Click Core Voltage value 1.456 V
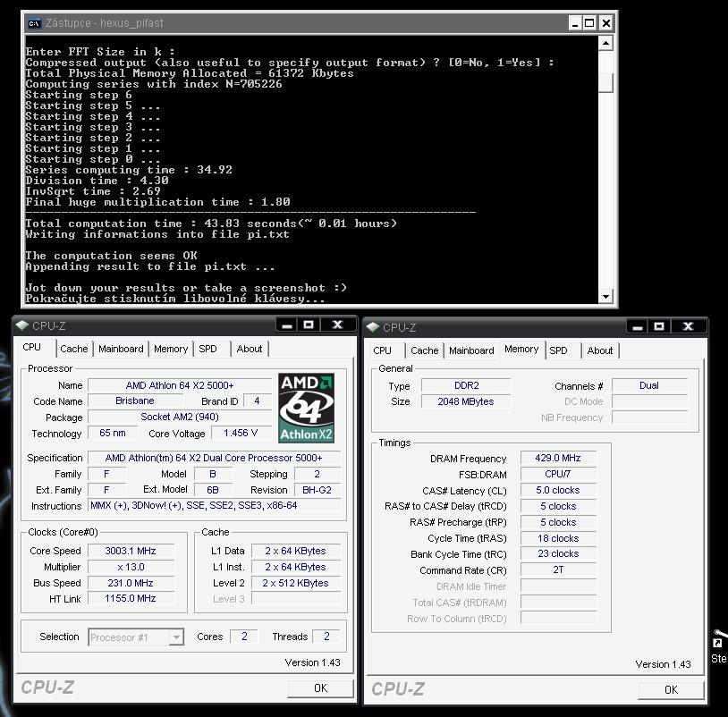The height and width of the screenshot is (717, 728). tap(241, 433)
